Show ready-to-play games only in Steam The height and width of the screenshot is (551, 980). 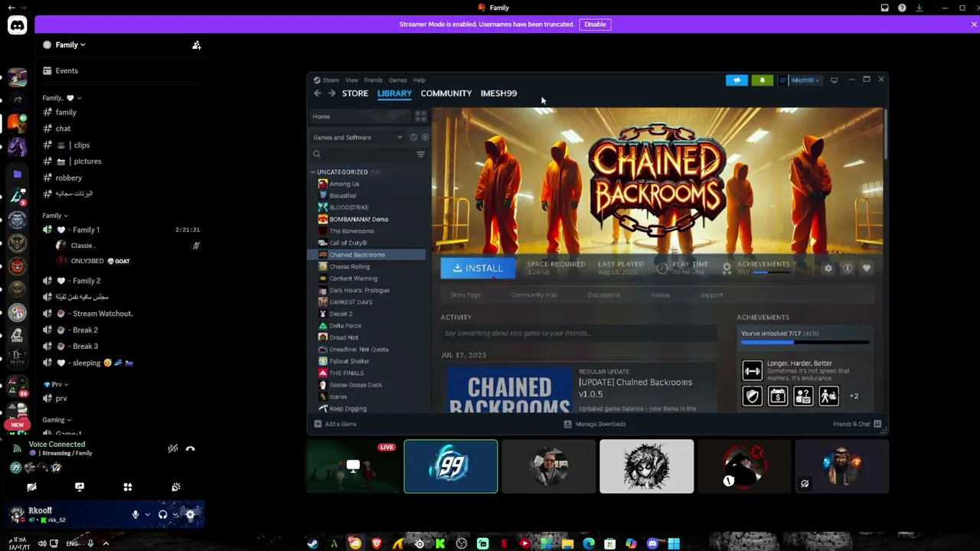coord(425,137)
